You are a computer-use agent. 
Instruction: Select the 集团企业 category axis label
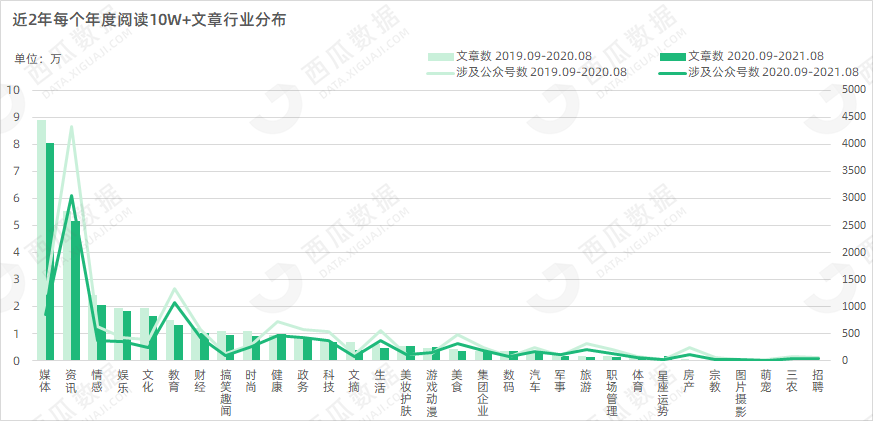483,393
